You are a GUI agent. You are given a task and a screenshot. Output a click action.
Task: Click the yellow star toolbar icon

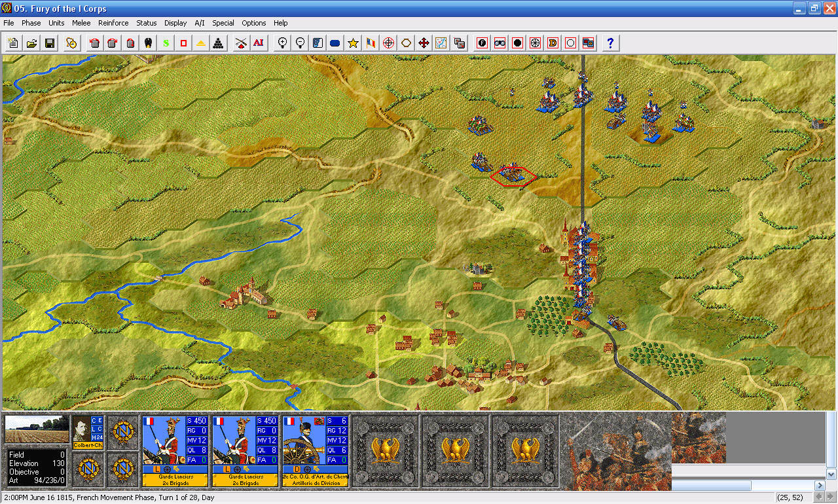(x=353, y=43)
